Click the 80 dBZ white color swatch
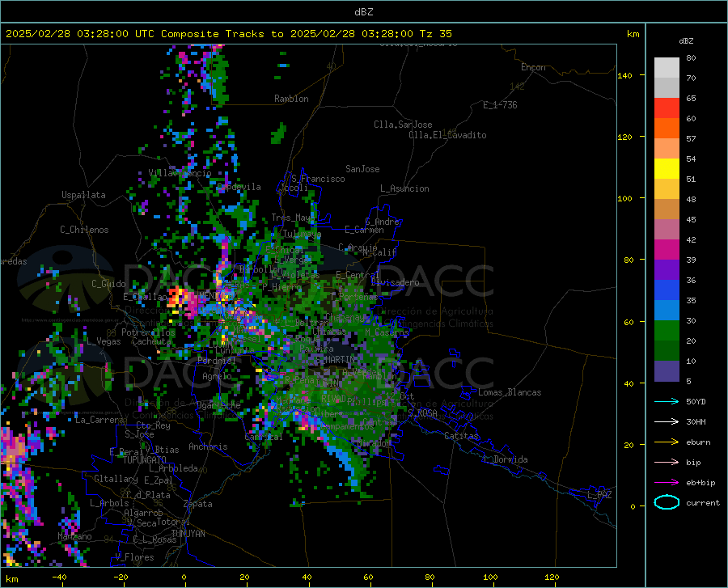This screenshot has height=588, width=728. coord(667,68)
